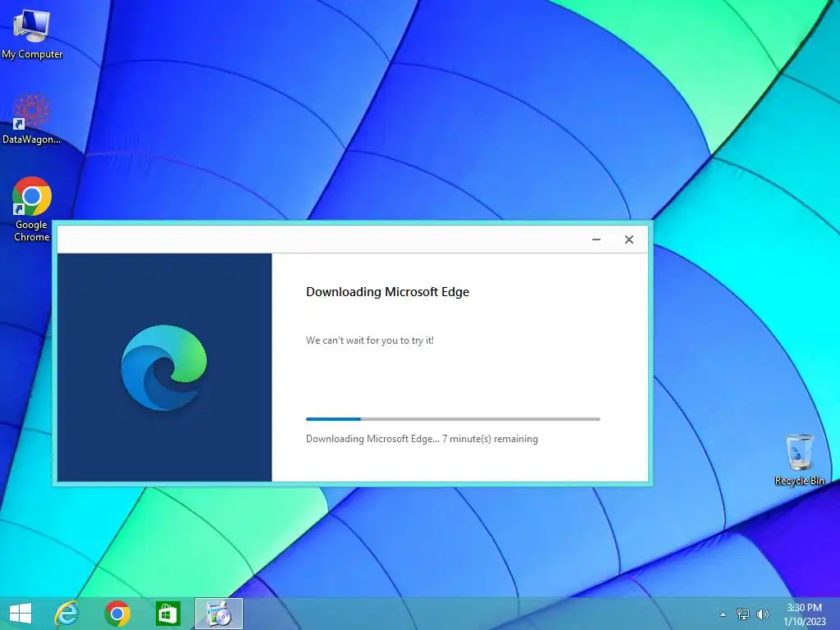
Task: Open the network status tray icon
Action: point(743,614)
